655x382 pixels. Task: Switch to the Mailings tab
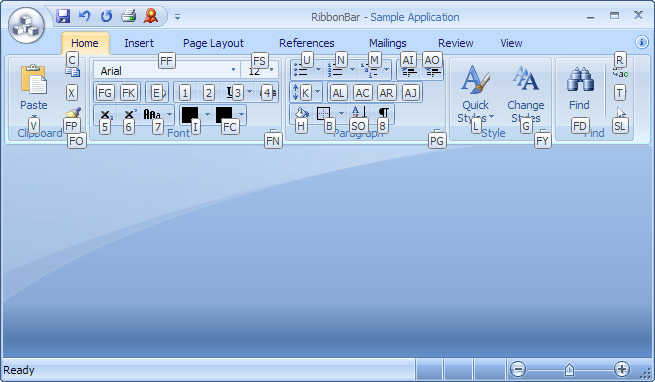[388, 43]
